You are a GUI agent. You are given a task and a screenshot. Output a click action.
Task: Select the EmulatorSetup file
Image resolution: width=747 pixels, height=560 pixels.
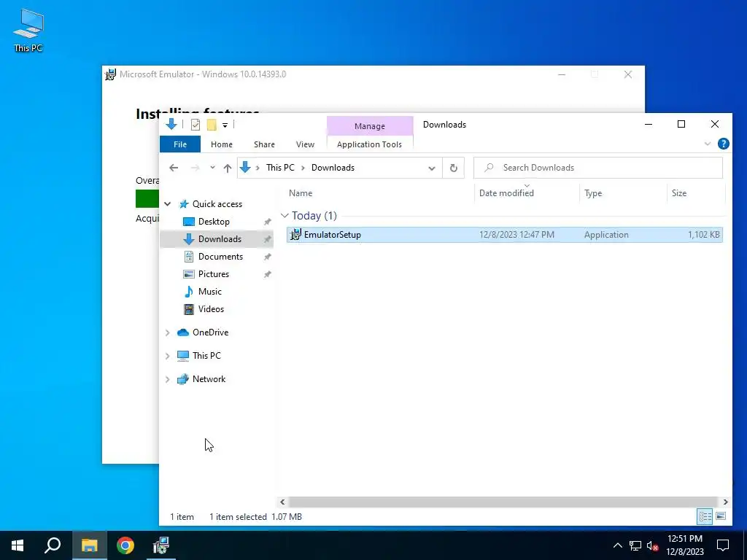[505, 235]
